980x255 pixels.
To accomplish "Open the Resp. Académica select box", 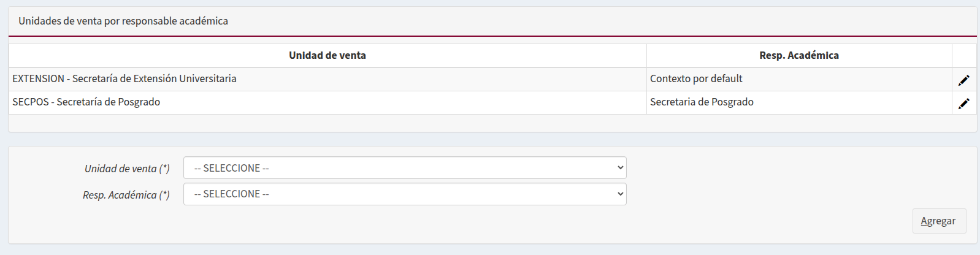I will pos(404,194).
